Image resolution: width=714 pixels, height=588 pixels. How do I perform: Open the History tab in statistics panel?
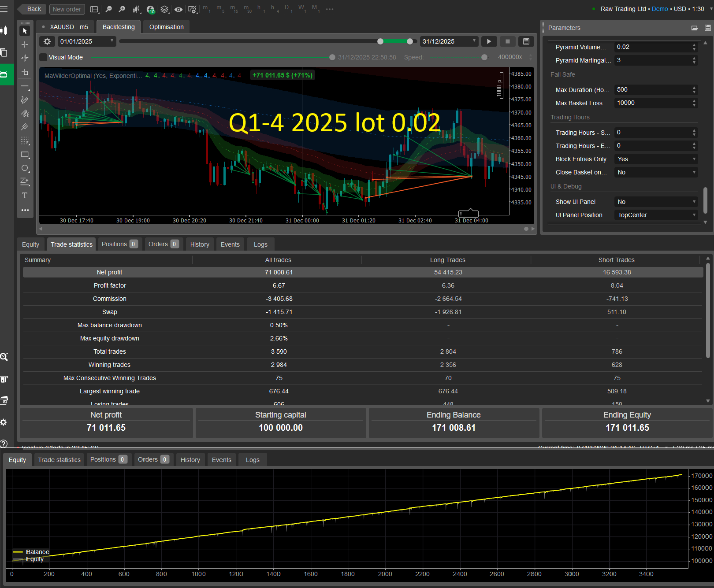pos(199,244)
